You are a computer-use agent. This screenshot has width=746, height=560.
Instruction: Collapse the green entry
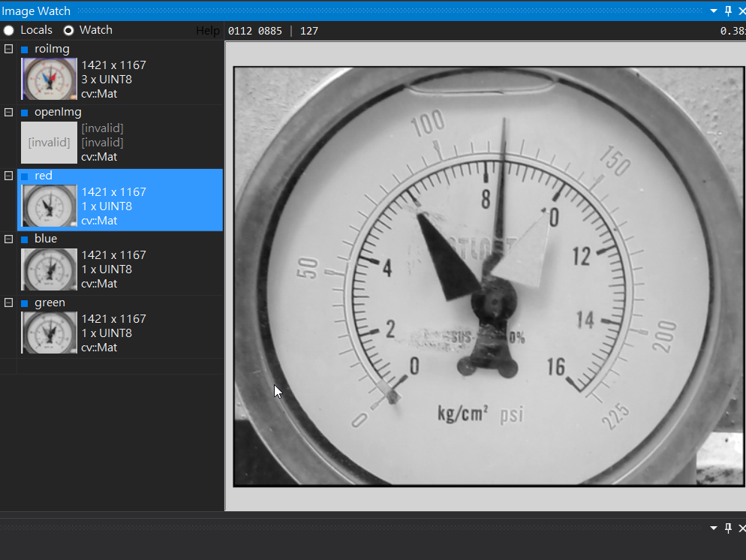8,303
